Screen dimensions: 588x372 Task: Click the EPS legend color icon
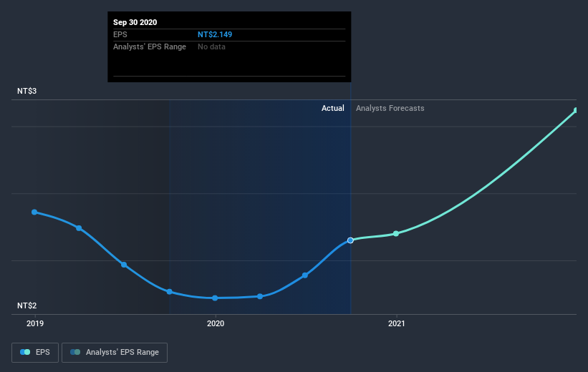tap(25, 352)
